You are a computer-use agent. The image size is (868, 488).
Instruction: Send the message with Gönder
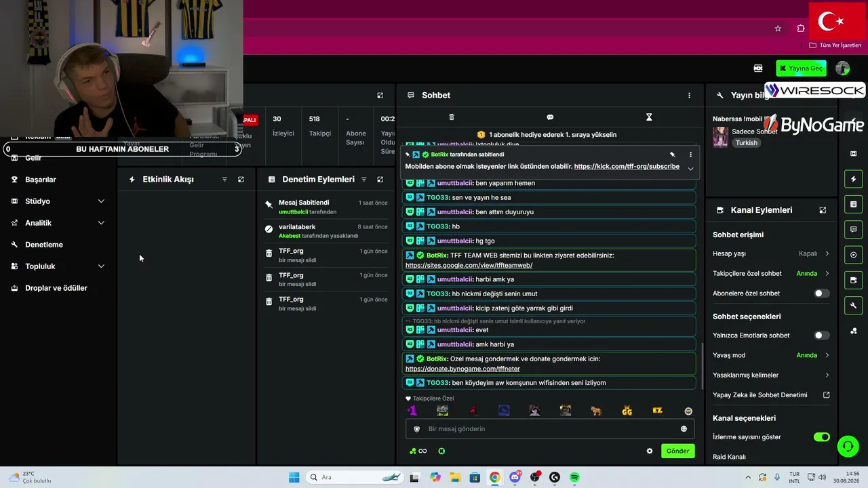(x=678, y=451)
